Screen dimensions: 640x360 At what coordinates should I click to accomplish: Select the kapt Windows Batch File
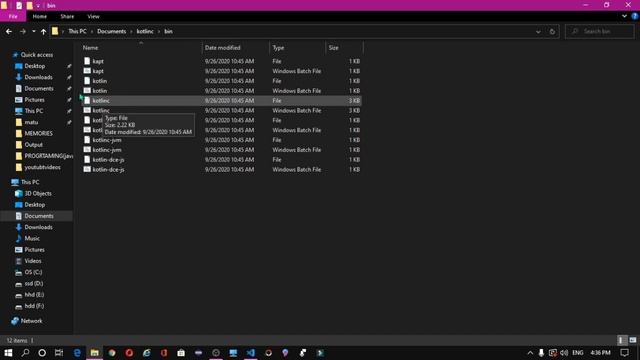pyautogui.click(x=222, y=71)
